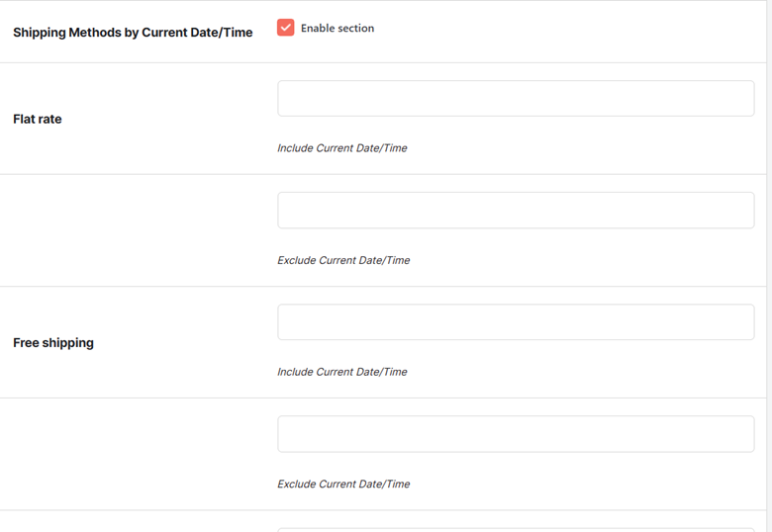
Task: Focus the Flat rate include date/time field
Action: point(516,98)
